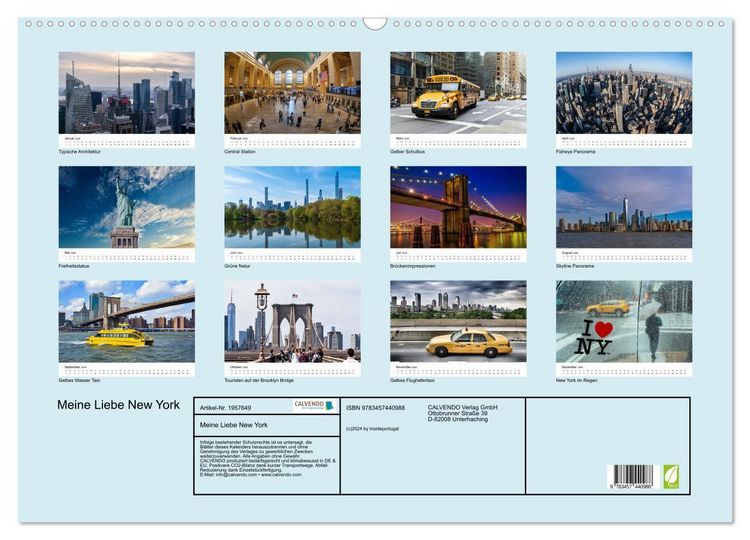Viewport: 750px width, 540px height.
Task: Click the Touristen auf der Brooklyn Bridge photo
Action: 292,321
